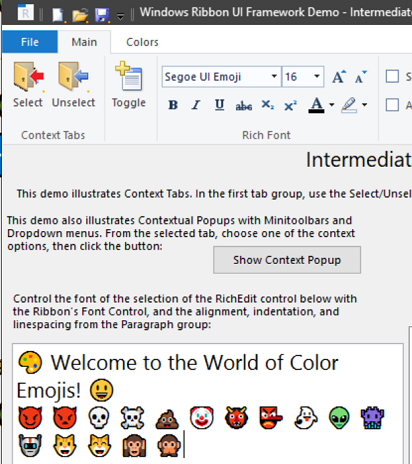
Task: Apply superscript formatting
Action: point(290,105)
